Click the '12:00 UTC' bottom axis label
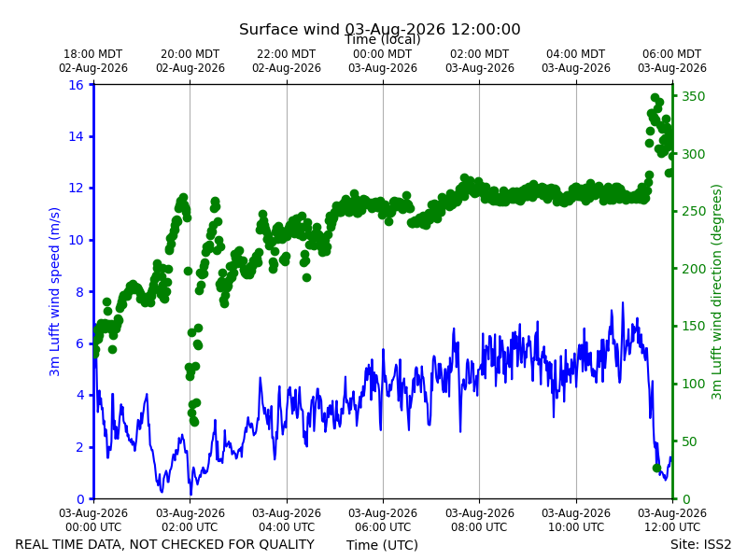 (x=672, y=527)
